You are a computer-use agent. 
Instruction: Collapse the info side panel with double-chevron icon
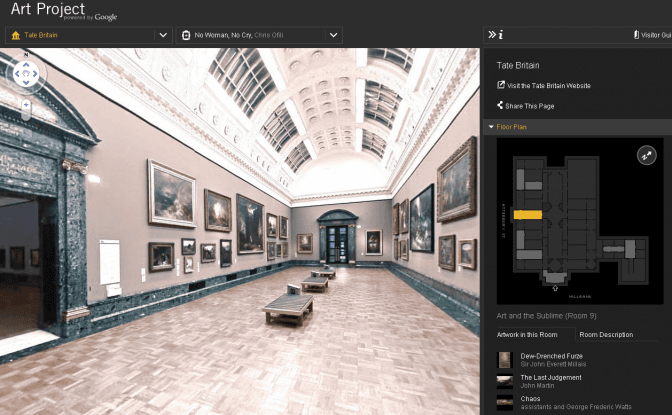click(x=492, y=35)
